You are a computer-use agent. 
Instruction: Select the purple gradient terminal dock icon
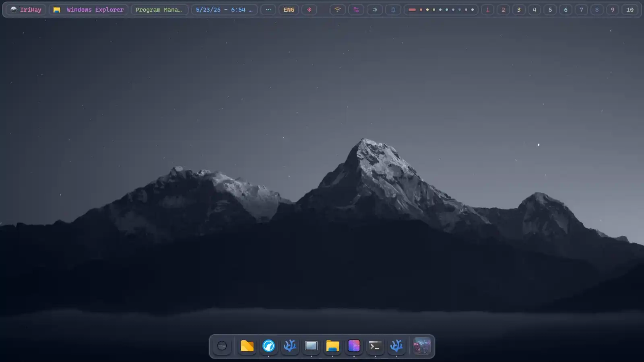(x=354, y=346)
